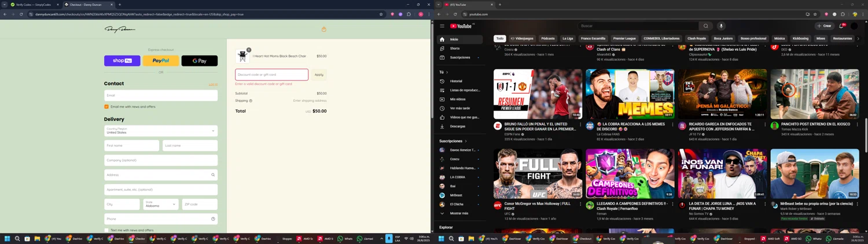Open the YouTube hamburger guide menu
The height and width of the screenshot is (244, 868).
pos(442,26)
